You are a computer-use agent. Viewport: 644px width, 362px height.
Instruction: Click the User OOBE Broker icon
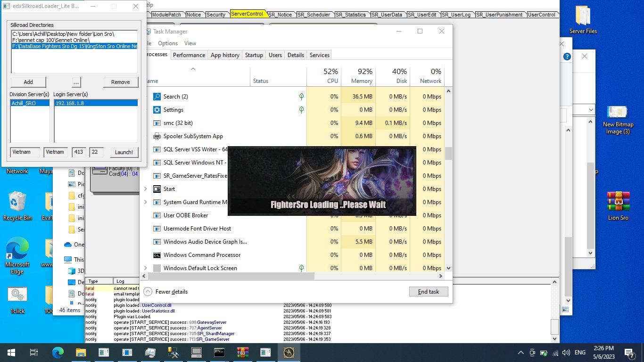[157, 215]
